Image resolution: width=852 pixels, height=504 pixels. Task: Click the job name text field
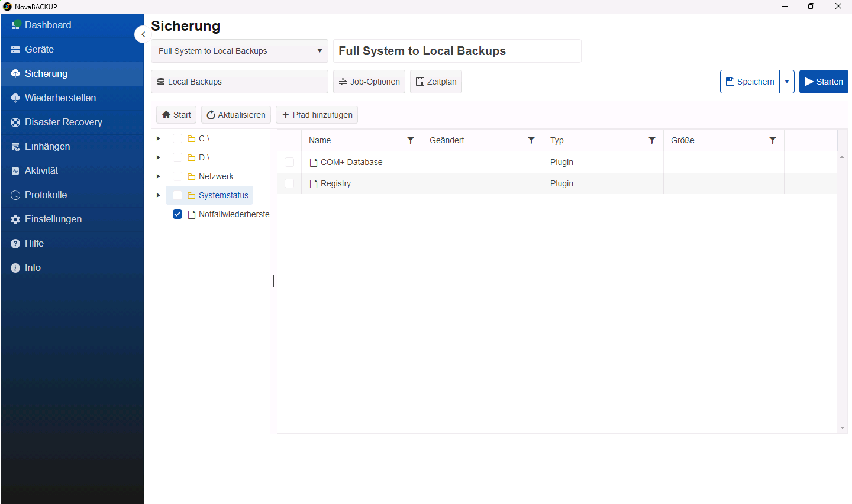457,51
